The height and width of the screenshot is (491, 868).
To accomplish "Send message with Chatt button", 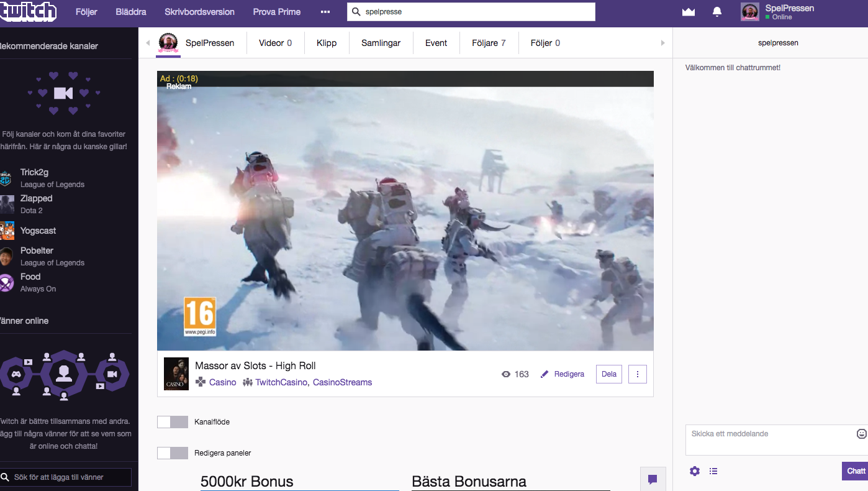I will tap(855, 471).
